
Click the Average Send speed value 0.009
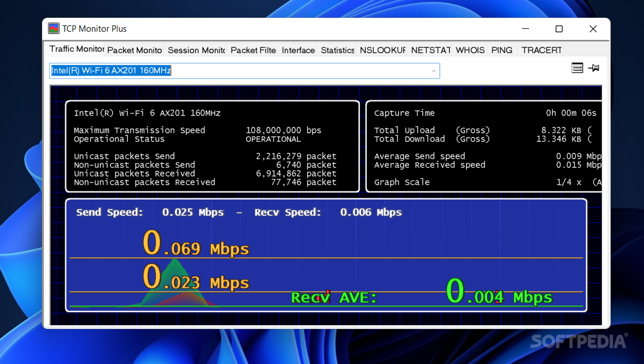[x=569, y=156]
